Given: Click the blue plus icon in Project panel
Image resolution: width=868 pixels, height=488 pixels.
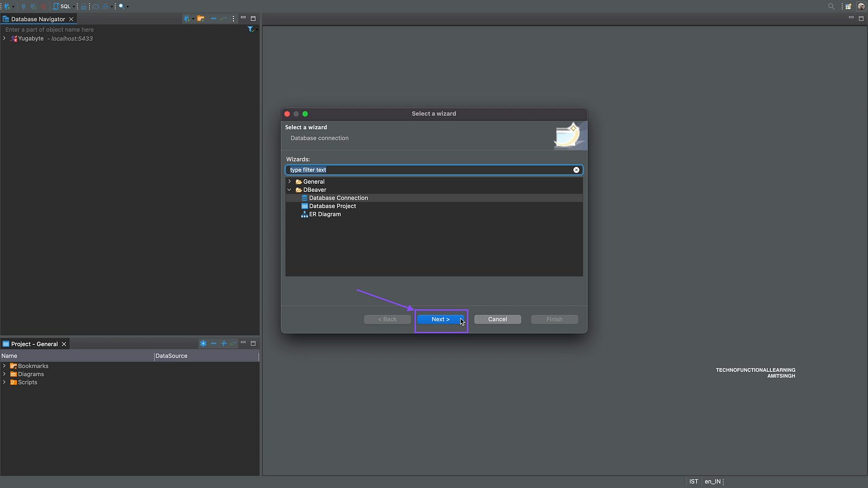Looking at the screenshot, I should click(x=224, y=344).
